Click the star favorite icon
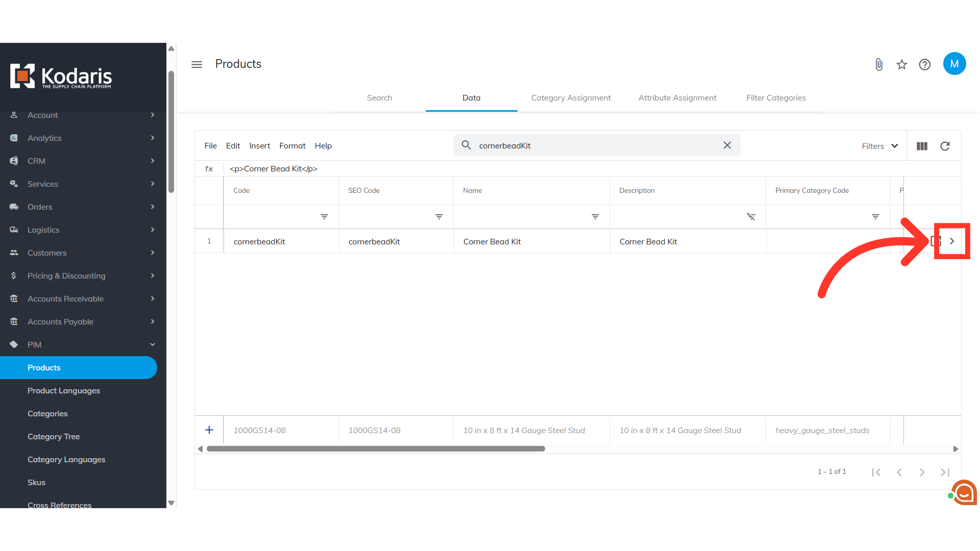Viewport: 980px width, 551px height. 902,64
